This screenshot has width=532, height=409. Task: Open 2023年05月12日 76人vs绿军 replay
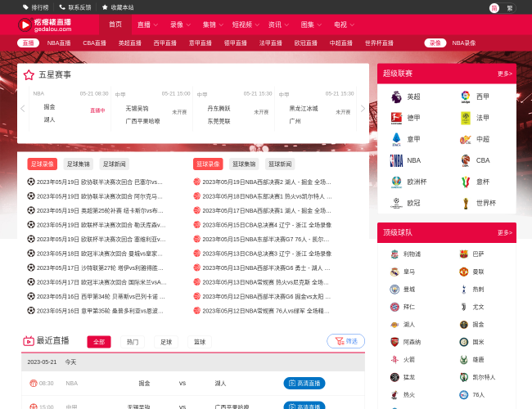(x=266, y=311)
